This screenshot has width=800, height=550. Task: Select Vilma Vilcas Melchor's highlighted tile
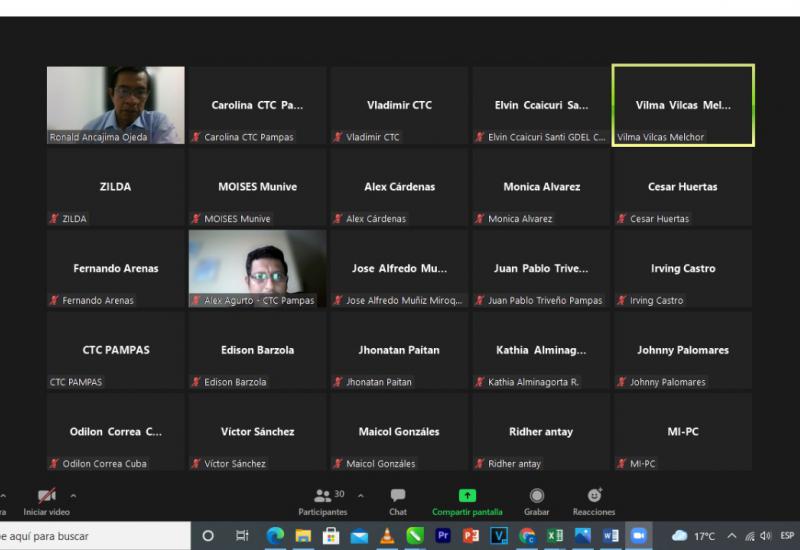point(683,106)
